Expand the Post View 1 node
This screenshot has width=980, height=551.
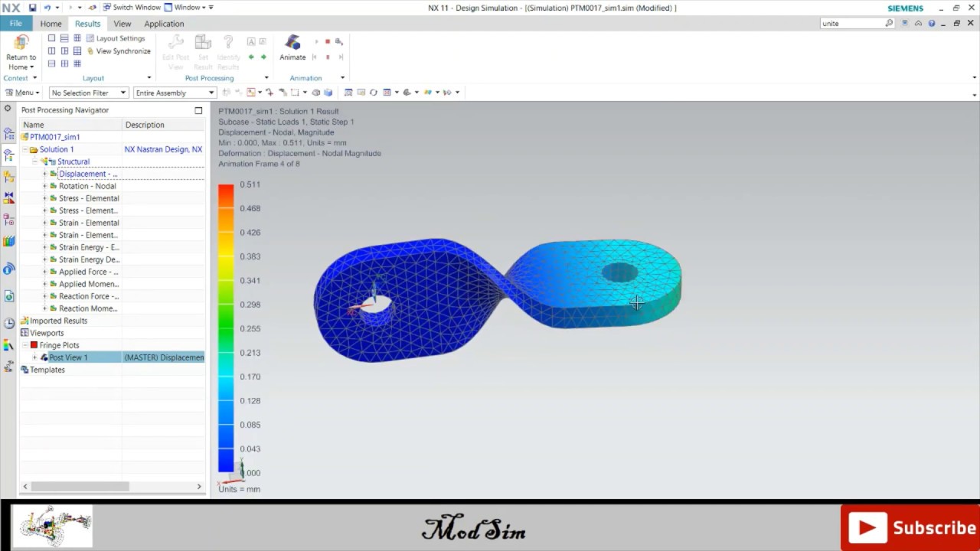coord(34,357)
